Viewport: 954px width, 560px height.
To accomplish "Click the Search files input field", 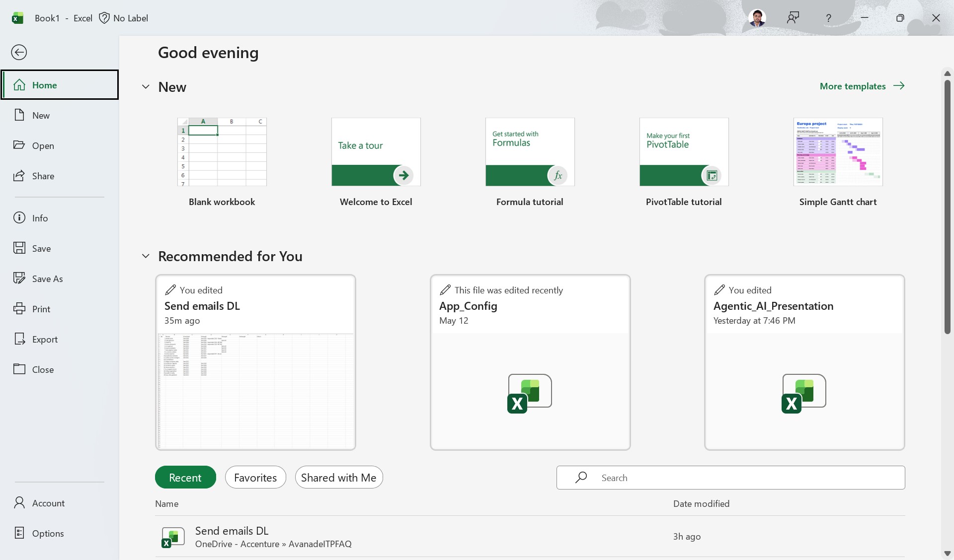I will click(730, 478).
